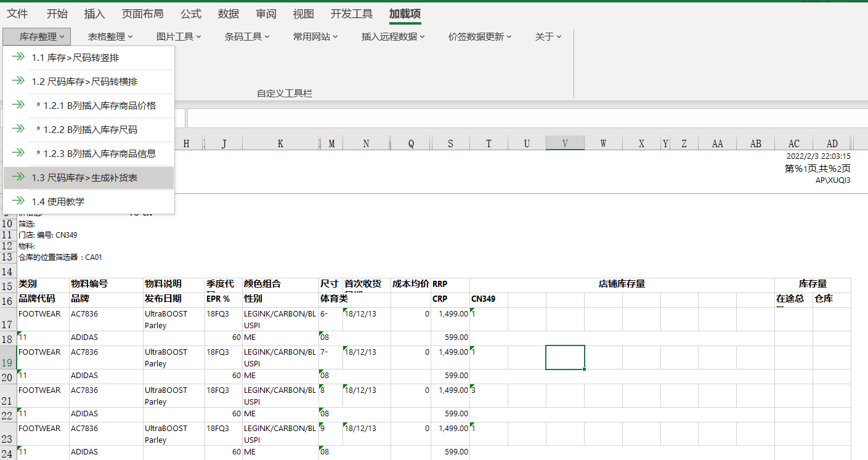Select the 加载项 ribbon tab
Viewport: 868px width, 460px height.
pyautogui.click(x=405, y=14)
